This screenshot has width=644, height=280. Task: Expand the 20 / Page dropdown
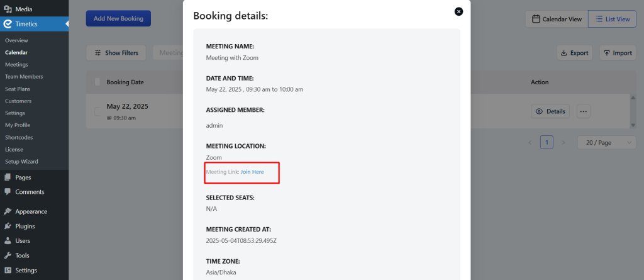[607, 143]
